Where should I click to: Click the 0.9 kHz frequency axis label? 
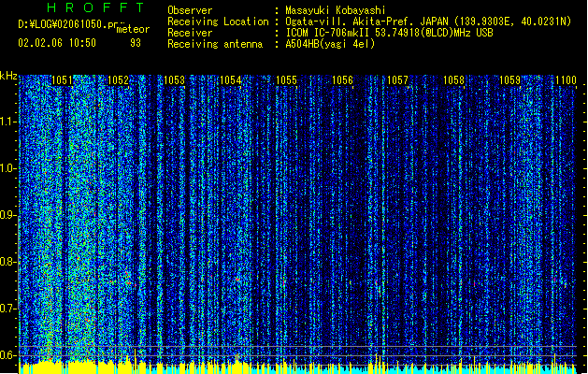click(8, 215)
